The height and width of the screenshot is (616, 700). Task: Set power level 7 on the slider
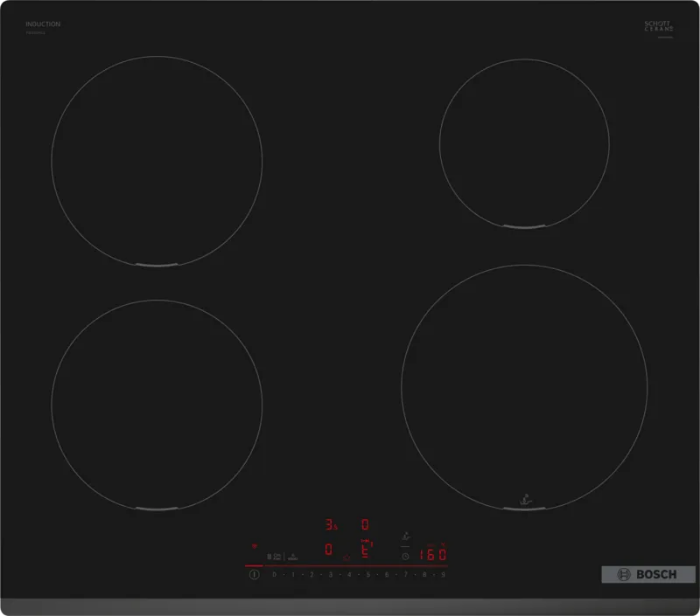[x=405, y=574]
